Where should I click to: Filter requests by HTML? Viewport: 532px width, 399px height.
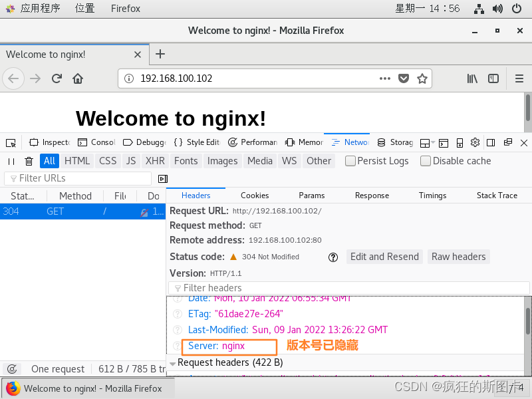pyautogui.click(x=77, y=161)
